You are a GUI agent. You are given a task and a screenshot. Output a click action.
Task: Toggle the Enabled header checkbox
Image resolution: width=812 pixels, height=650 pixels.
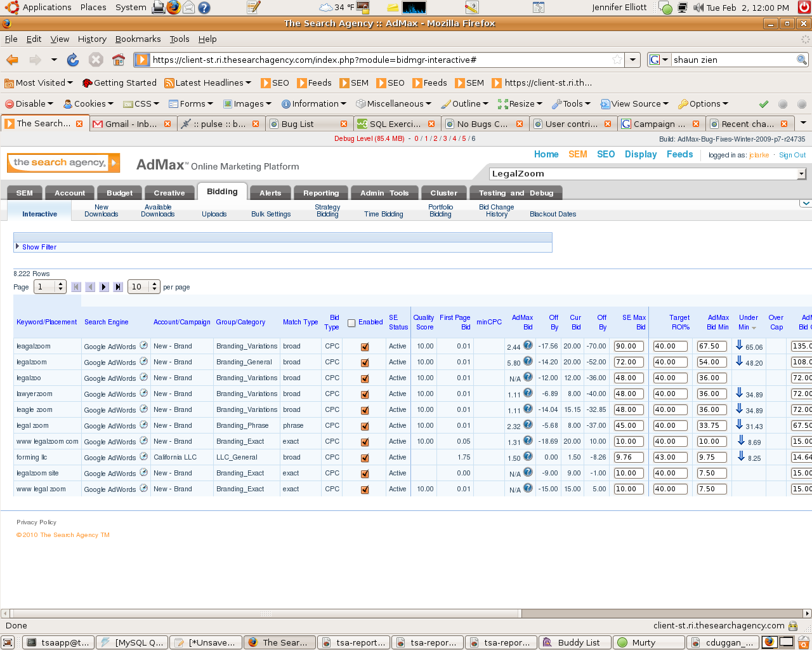click(351, 323)
